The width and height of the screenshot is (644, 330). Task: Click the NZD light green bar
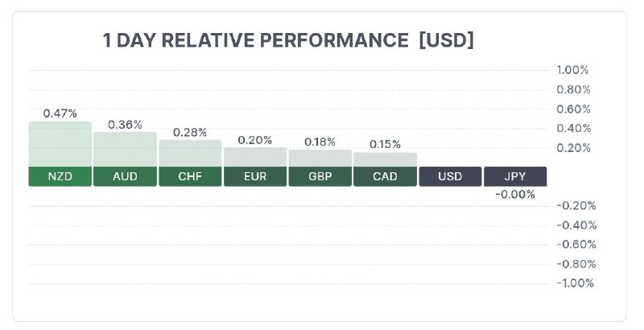(x=60, y=144)
